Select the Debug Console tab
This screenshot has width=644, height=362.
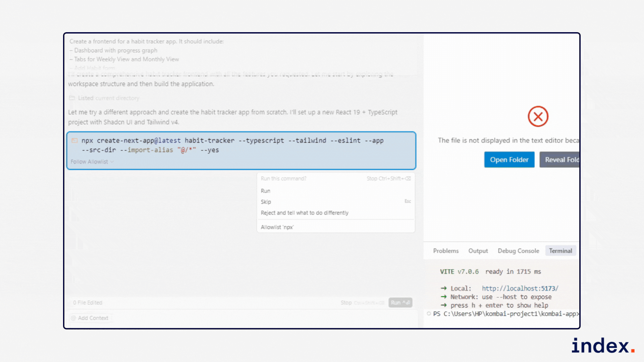pos(518,251)
